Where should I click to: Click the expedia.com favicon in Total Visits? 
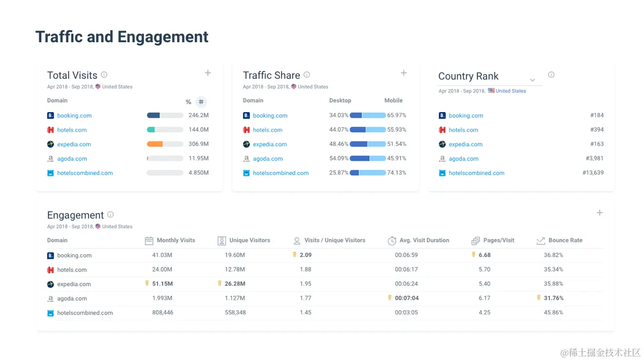[x=50, y=144]
